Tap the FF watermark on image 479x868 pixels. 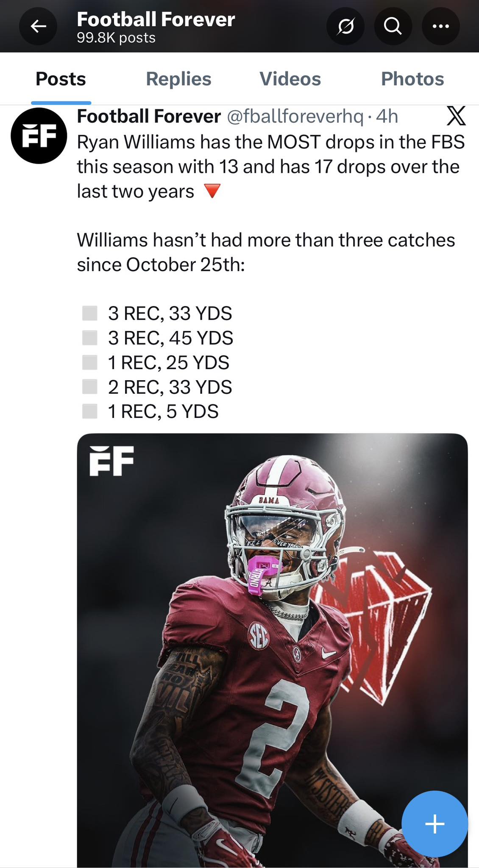click(111, 461)
